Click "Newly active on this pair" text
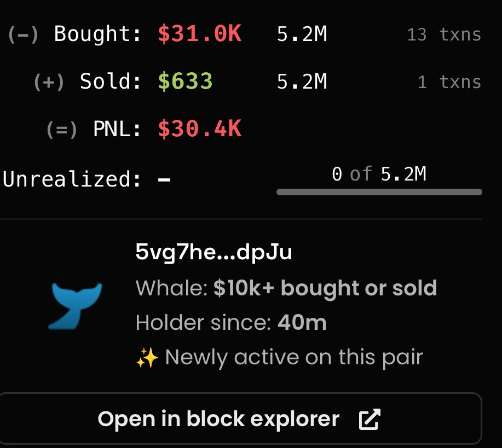The image size is (502, 448). (294, 357)
